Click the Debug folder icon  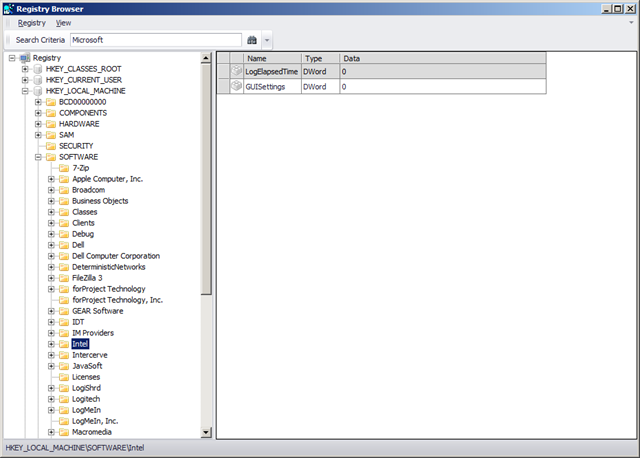coord(64,234)
